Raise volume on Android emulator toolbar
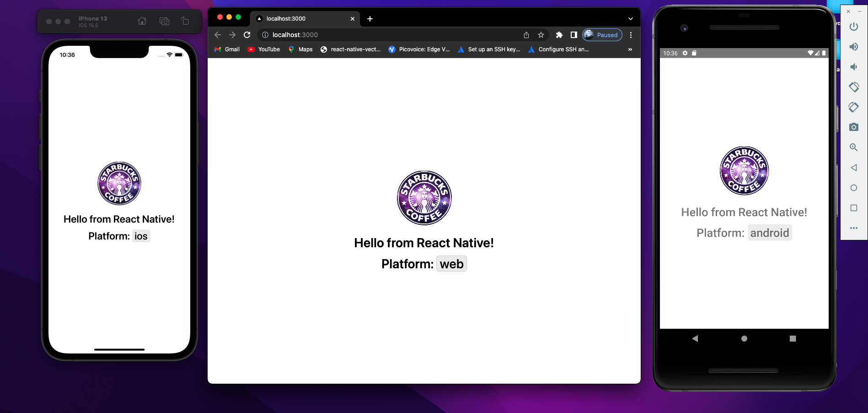This screenshot has height=413, width=868. (853, 47)
